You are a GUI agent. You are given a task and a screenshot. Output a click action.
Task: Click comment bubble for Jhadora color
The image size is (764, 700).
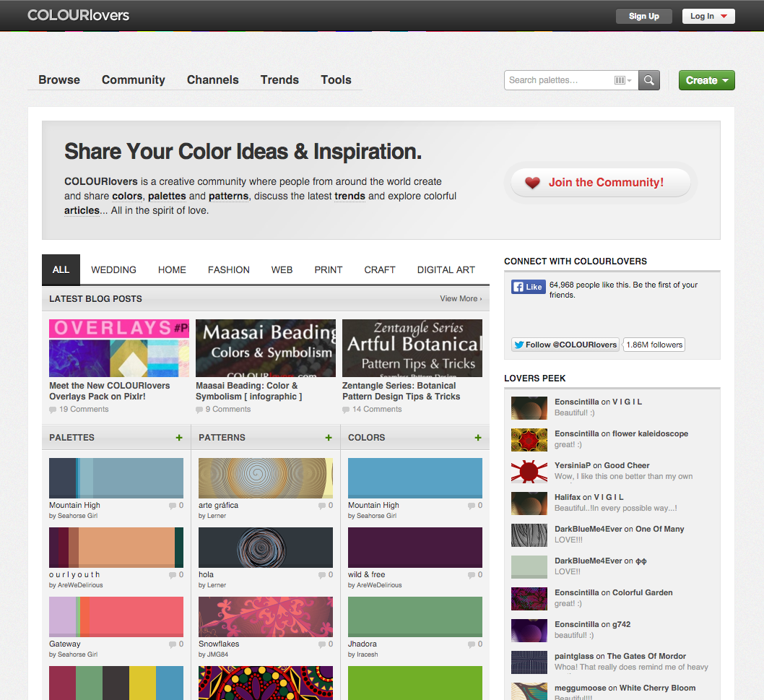point(472,644)
